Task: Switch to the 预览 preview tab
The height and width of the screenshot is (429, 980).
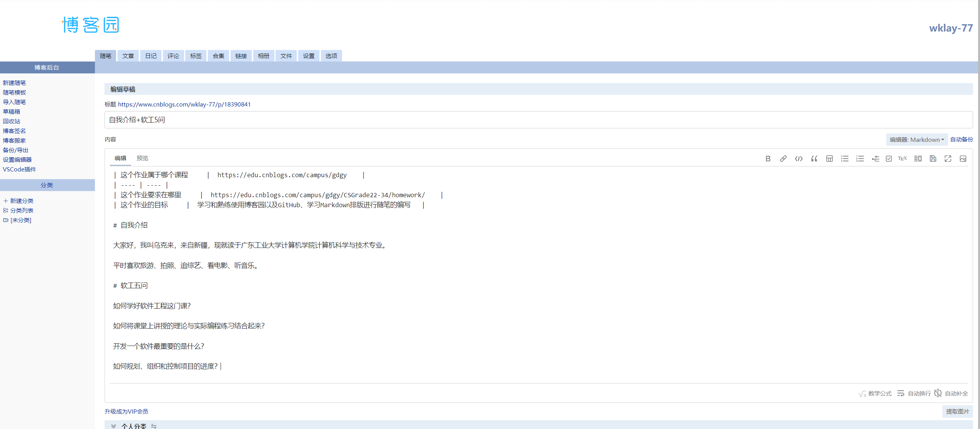Action: point(142,158)
